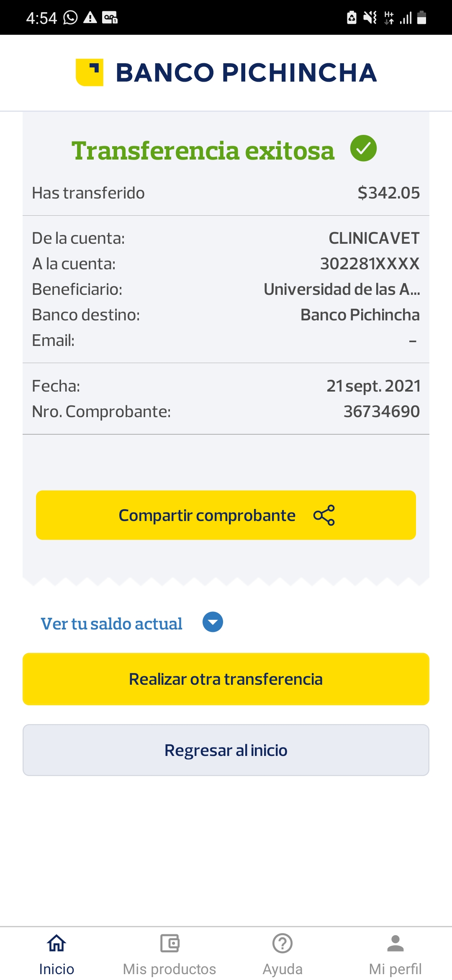This screenshot has height=980, width=452.
Task: Switch to the Mis productos tab label
Action: (169, 969)
